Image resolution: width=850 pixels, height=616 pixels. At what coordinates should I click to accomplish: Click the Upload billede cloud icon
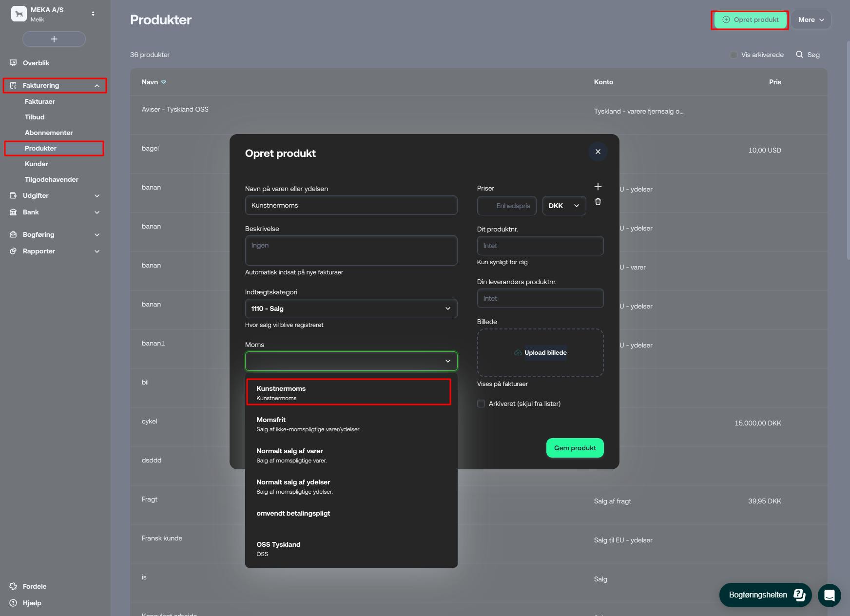(x=518, y=353)
